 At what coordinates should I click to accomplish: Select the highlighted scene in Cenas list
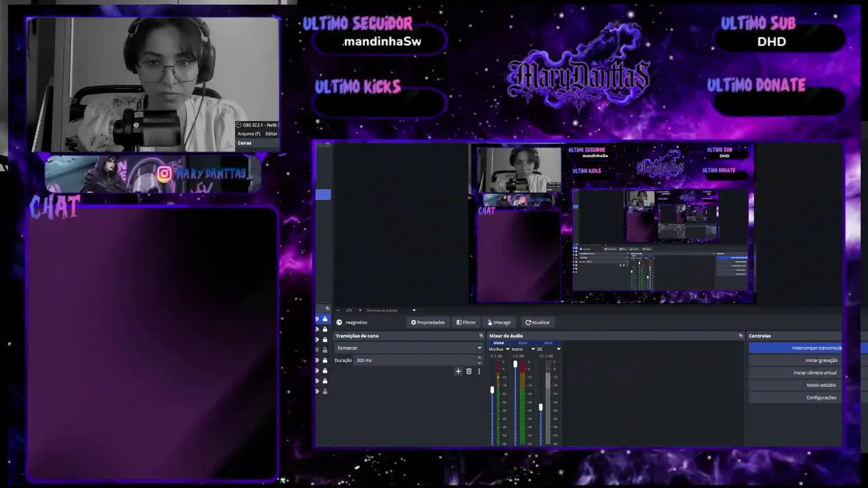click(323, 195)
